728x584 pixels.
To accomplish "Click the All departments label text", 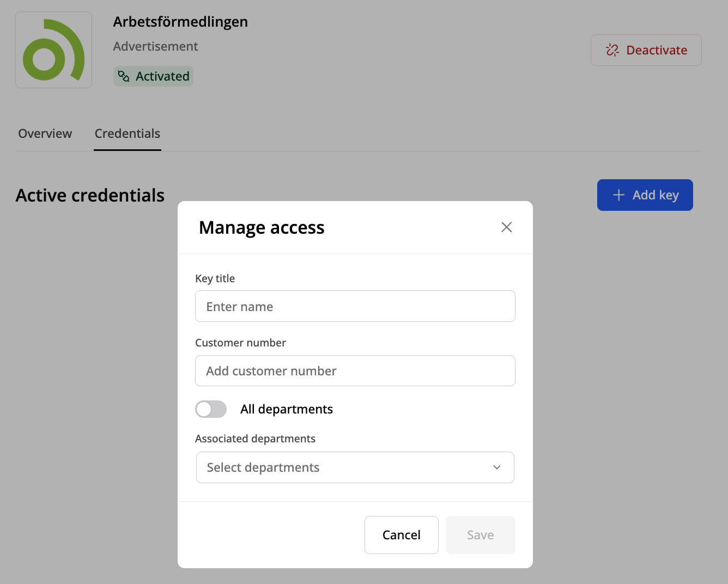I will [x=286, y=409].
